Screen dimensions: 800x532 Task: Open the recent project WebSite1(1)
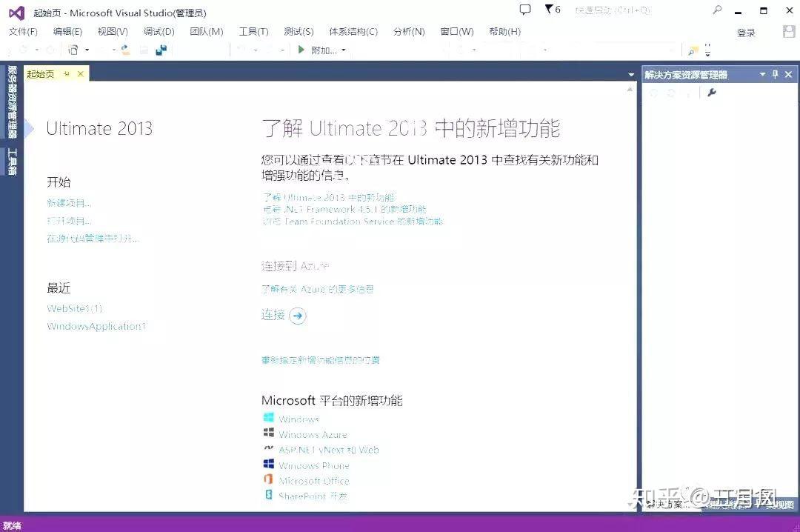74,308
